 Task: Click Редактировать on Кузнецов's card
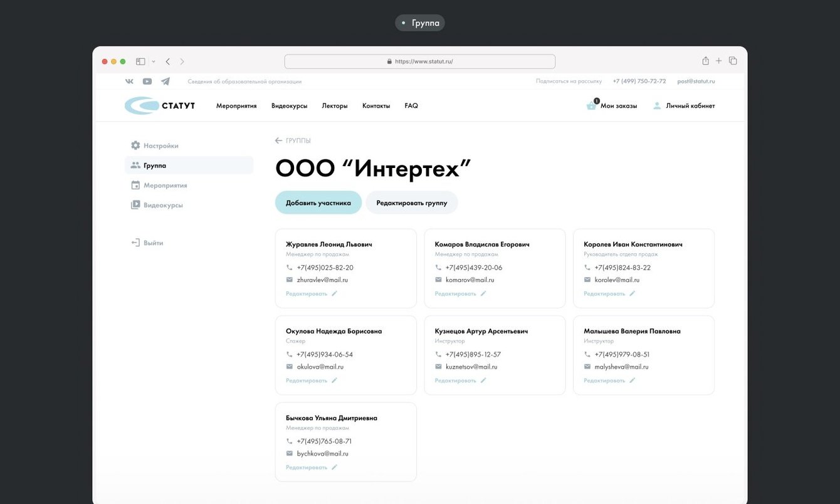(x=456, y=381)
